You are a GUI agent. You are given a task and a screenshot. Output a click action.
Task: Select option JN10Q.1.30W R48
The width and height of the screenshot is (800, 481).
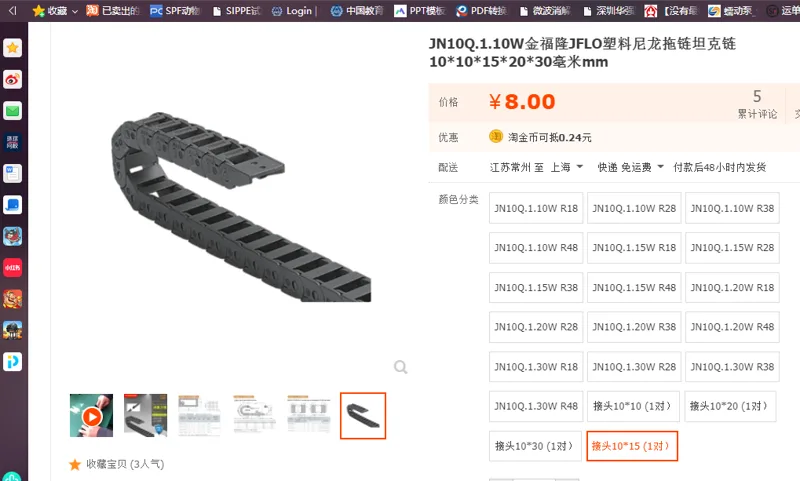[x=536, y=406]
